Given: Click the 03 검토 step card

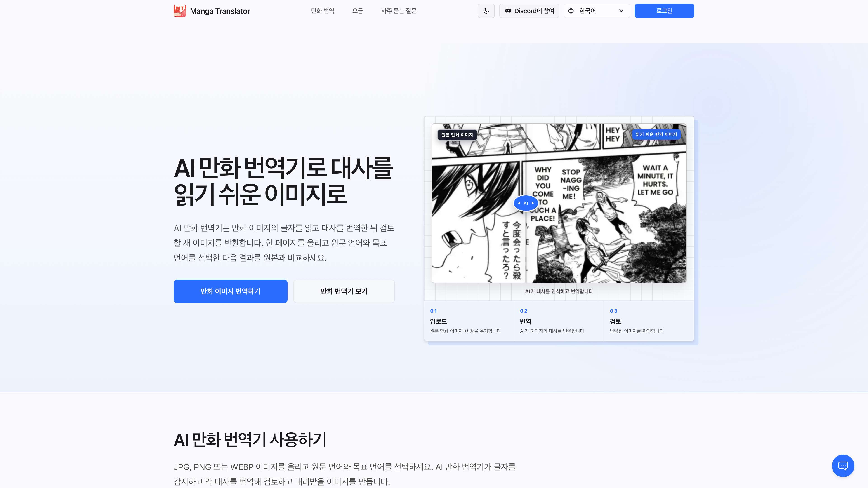Looking at the screenshot, I should tap(648, 321).
